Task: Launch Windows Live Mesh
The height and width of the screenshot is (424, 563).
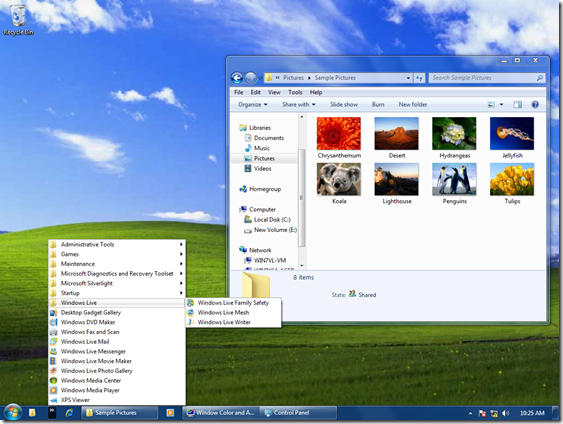Action: [x=233, y=312]
